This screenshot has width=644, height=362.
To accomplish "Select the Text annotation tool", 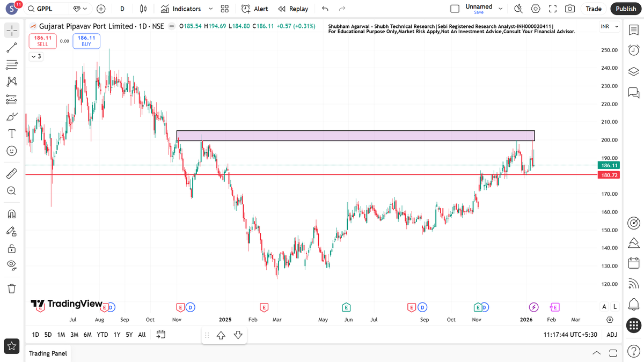I will coord(12,133).
